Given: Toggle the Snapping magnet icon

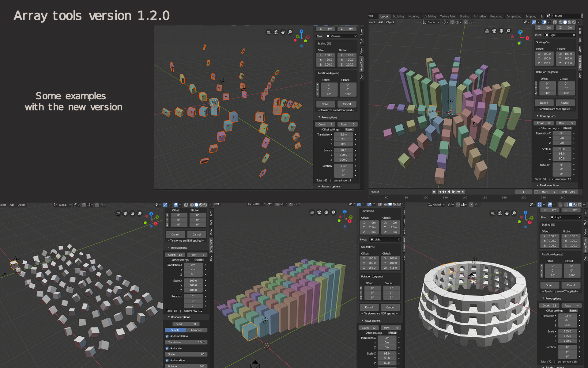Looking at the screenshot, I should click(x=452, y=22).
